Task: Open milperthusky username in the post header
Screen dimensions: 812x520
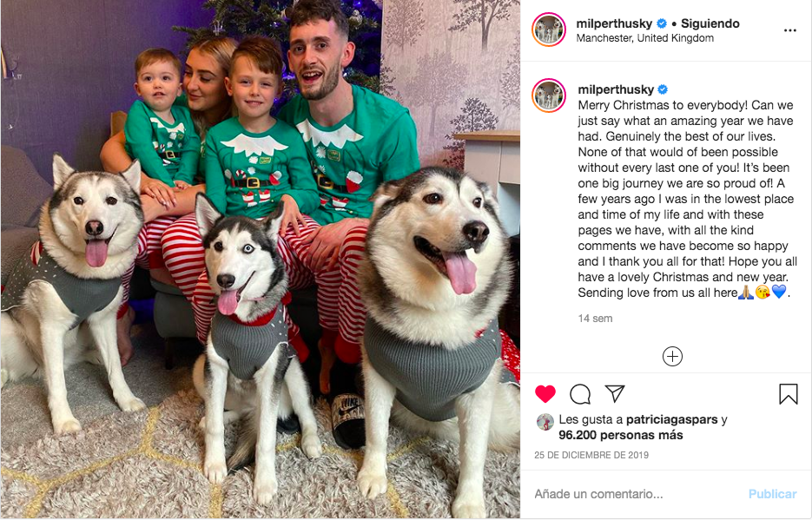Action: coord(614,23)
